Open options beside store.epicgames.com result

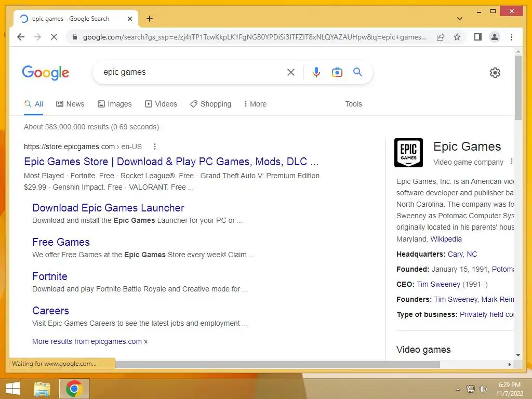(x=155, y=147)
